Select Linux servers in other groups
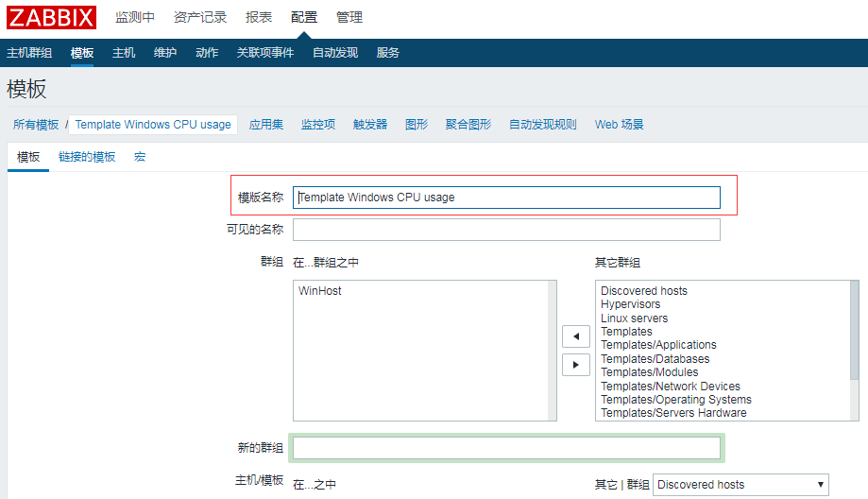Screen dimensions: 868x499 [x=635, y=318]
